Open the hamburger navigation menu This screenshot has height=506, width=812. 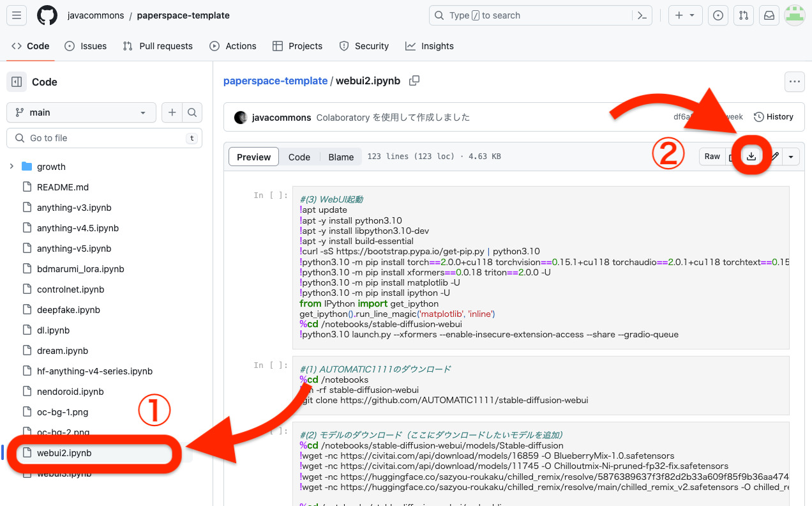16,15
